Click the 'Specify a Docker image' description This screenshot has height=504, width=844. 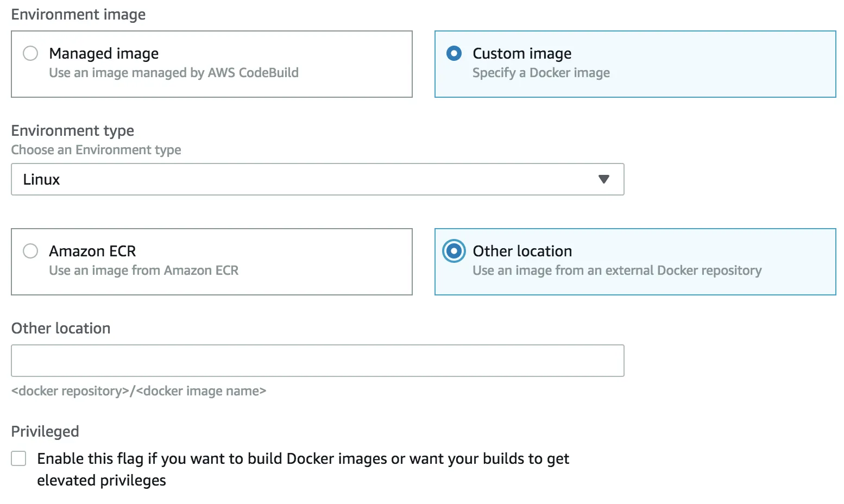[541, 73]
